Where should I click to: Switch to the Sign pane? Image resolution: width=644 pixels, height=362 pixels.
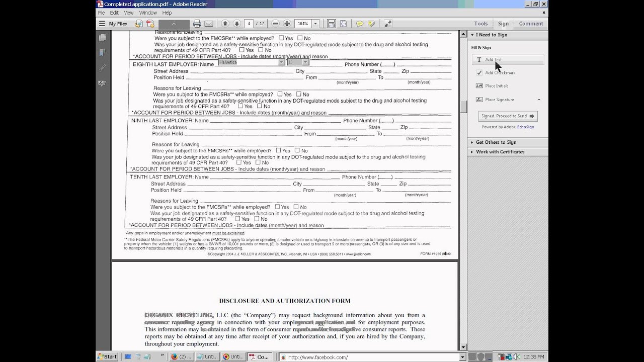(x=503, y=24)
